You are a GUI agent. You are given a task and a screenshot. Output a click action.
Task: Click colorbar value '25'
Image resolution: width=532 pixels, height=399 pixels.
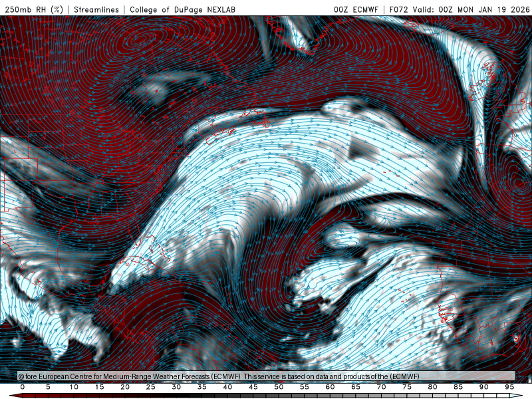click(x=151, y=387)
